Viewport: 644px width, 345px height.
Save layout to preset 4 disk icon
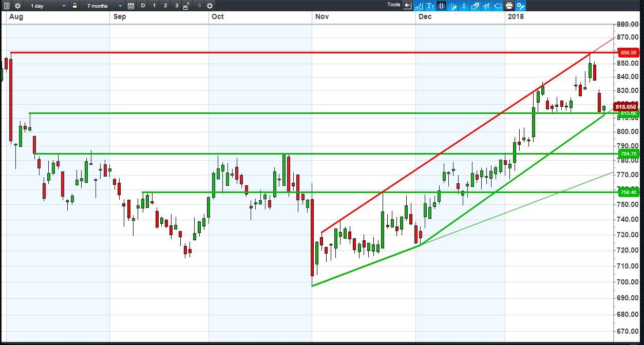coord(186,6)
